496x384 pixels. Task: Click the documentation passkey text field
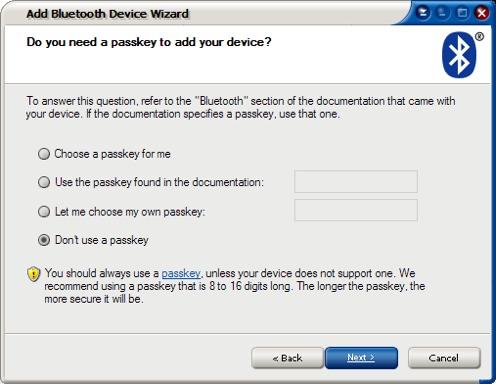[x=356, y=182]
